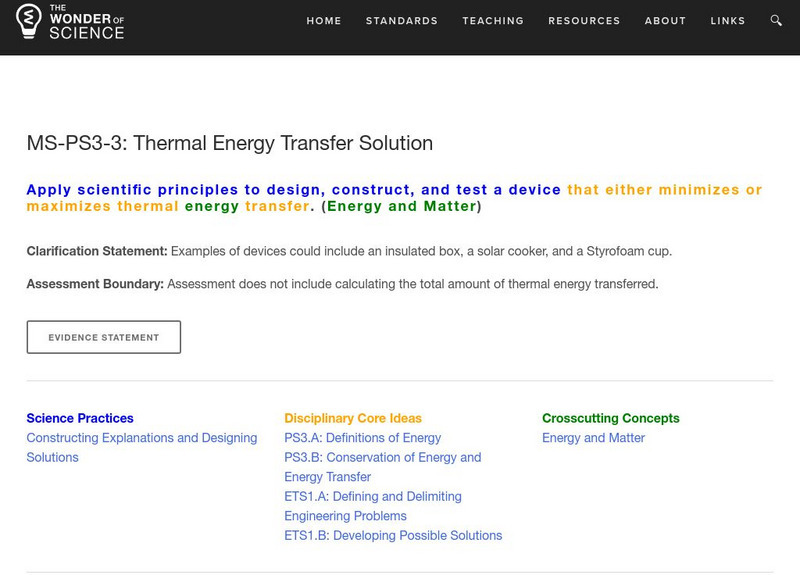Click the green (Energy and Matter) statement text

coord(404,207)
